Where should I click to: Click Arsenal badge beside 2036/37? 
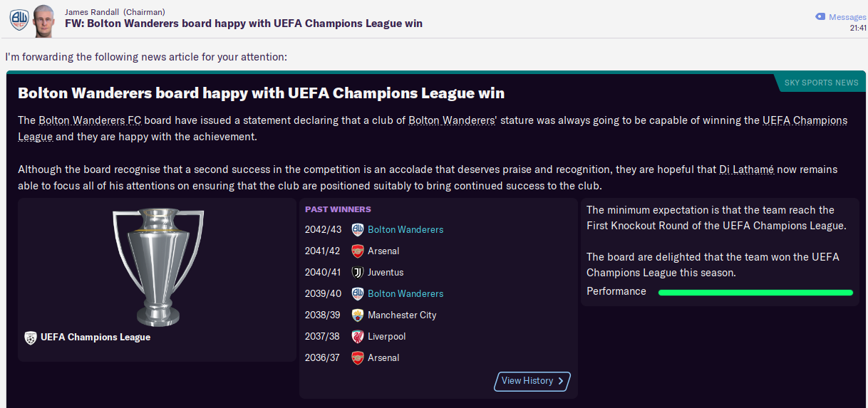tap(358, 358)
